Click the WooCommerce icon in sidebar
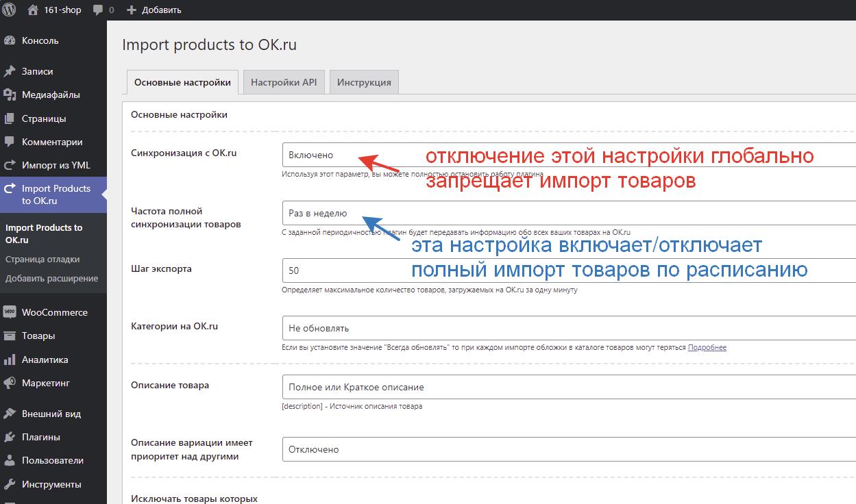Viewport: 856px width, 504px height. [10, 312]
